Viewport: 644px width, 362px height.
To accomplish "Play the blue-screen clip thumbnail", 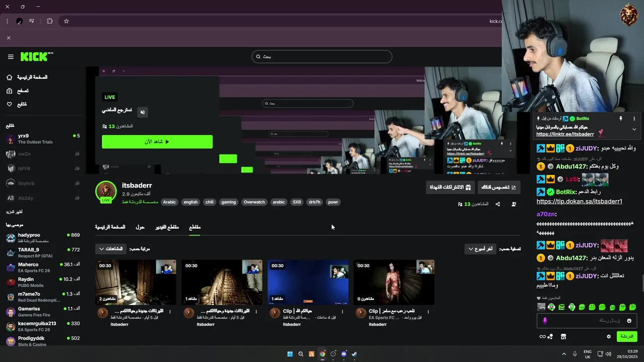I will point(308,282).
